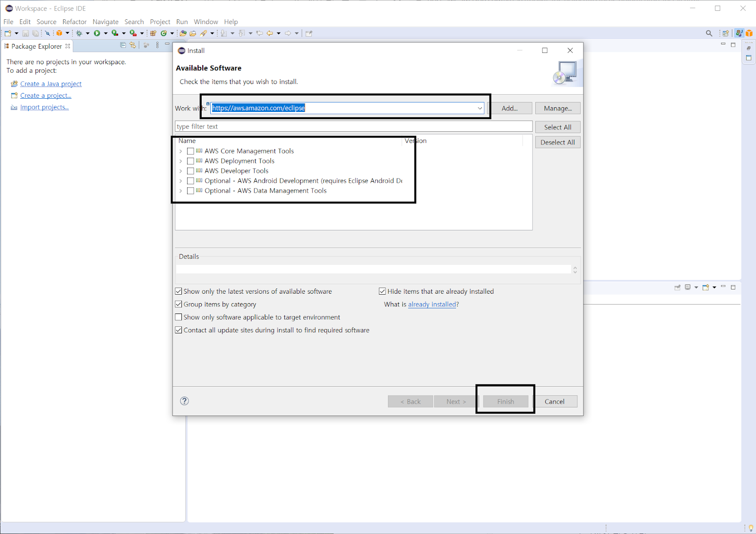Check the AWS Core Management Tools item
This screenshot has width=756, height=534.
pos(190,151)
